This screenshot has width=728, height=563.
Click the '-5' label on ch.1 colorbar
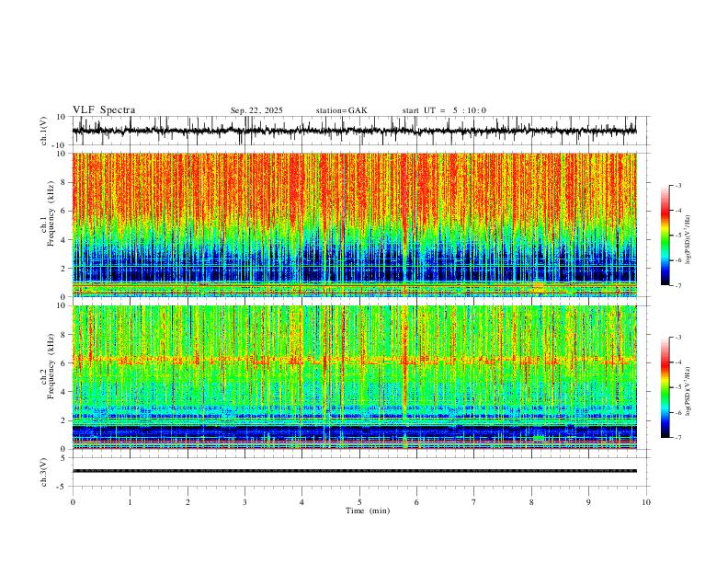(678, 236)
